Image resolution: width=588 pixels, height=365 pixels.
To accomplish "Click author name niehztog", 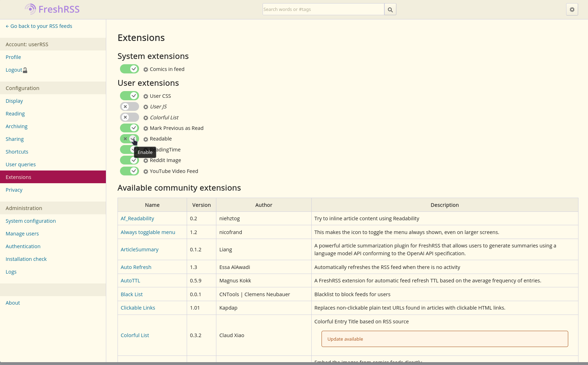I will click(x=229, y=219).
